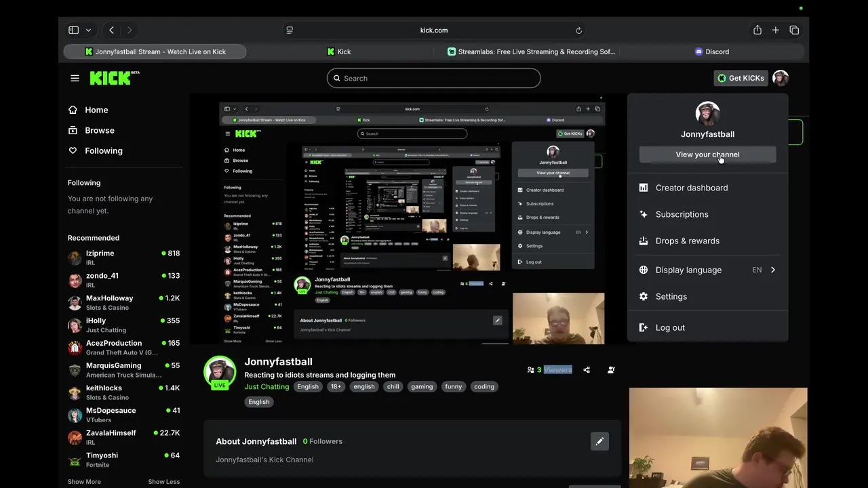Click Jonnyfastball avatar in profile dropdown
Screen dimensions: 868x488
tap(707, 114)
